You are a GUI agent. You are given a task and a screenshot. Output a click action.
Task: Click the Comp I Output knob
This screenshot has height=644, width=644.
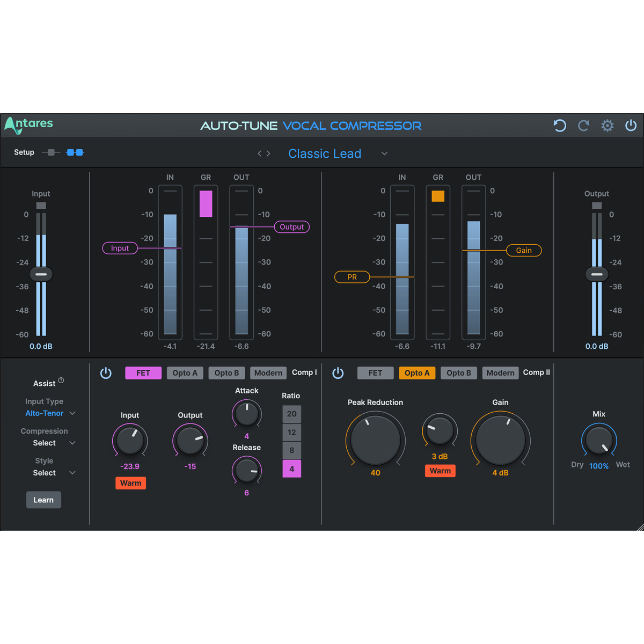click(191, 441)
